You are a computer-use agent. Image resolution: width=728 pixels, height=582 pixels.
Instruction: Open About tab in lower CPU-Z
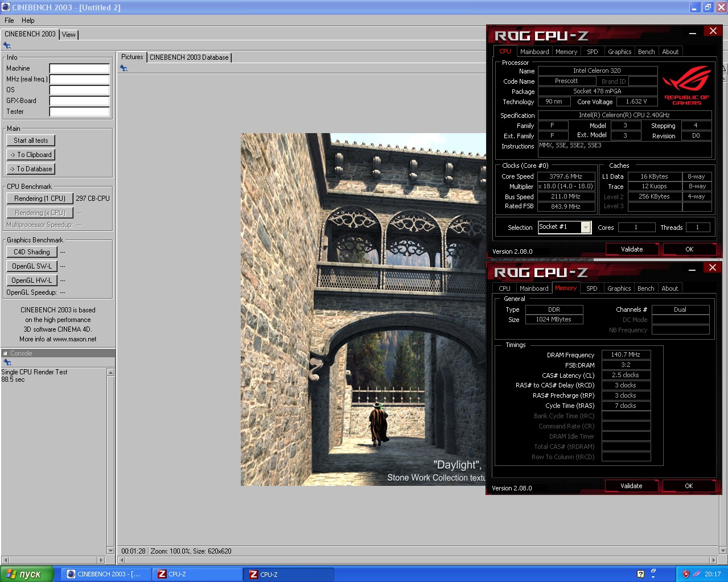pos(670,288)
